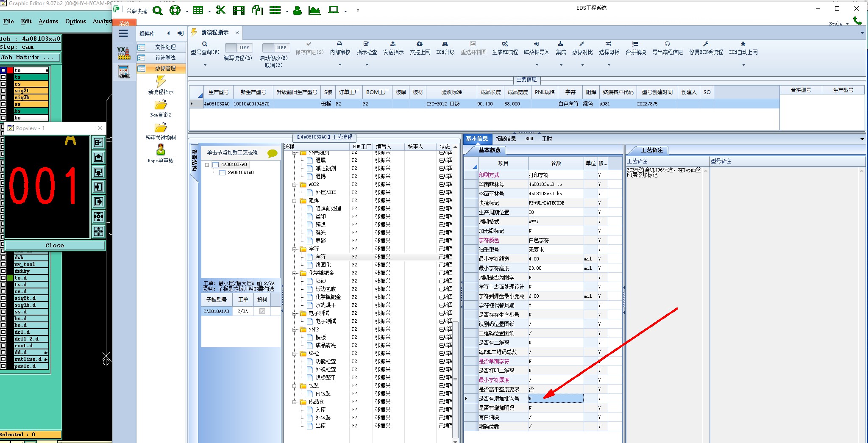Toggle checkbox beside ts layer in Graphic Editor
Screen dimensions: 868x443
click(3, 77)
